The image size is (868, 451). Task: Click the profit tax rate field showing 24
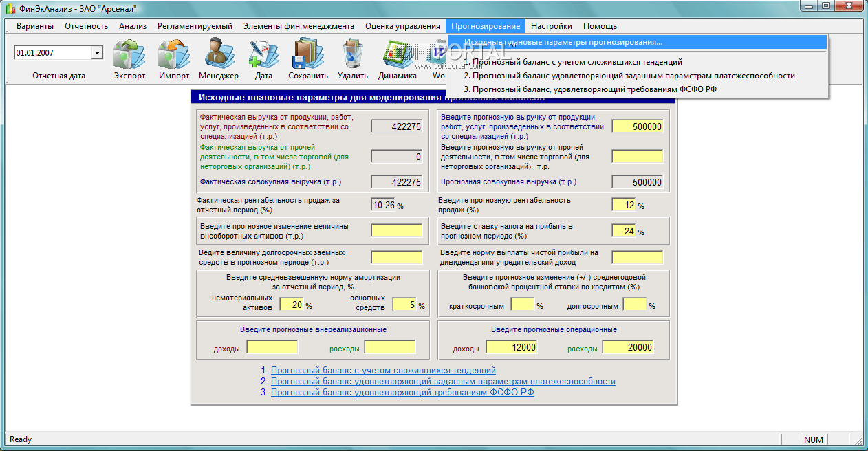pos(624,231)
